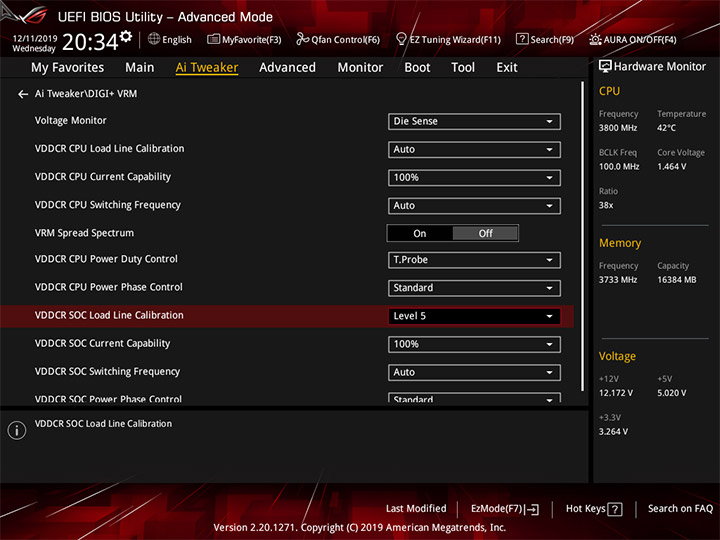Open clock settings gear icon
This screenshot has height=540, width=720.
point(126,36)
